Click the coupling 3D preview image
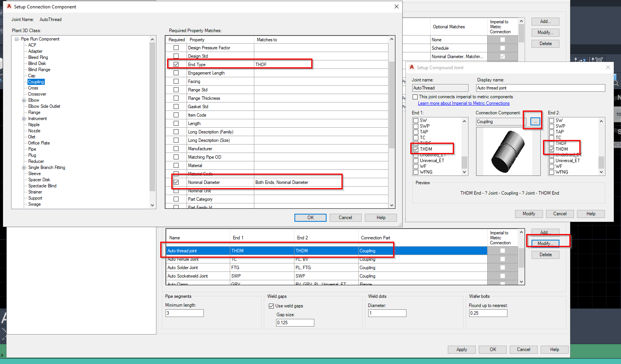 [509, 151]
